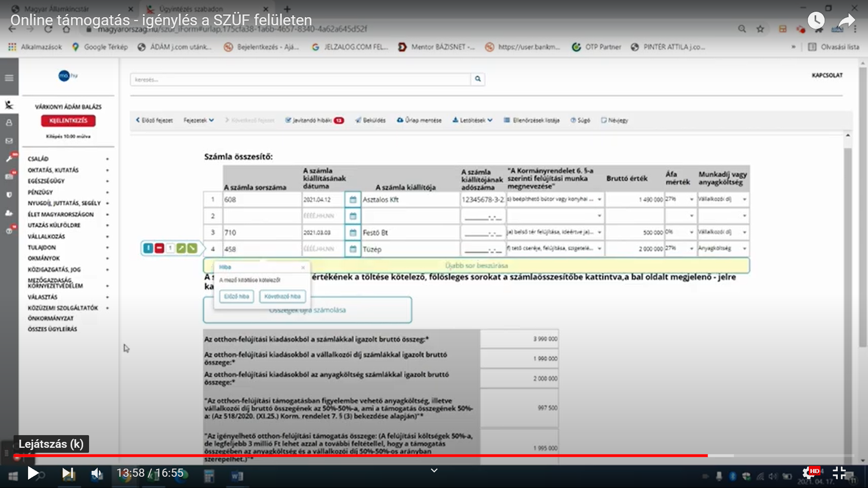The width and height of the screenshot is (868, 488).
Task: Click the search magnifier button
Action: [x=477, y=79]
